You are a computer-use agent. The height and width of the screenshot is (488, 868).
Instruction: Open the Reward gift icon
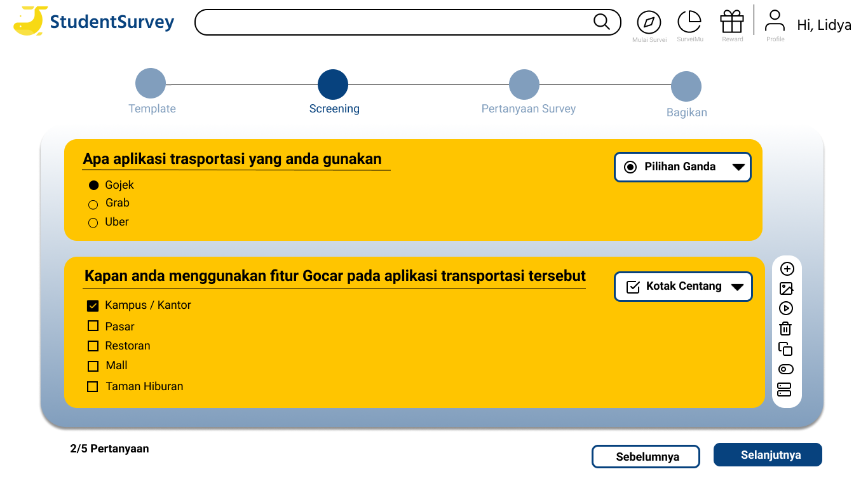732,22
